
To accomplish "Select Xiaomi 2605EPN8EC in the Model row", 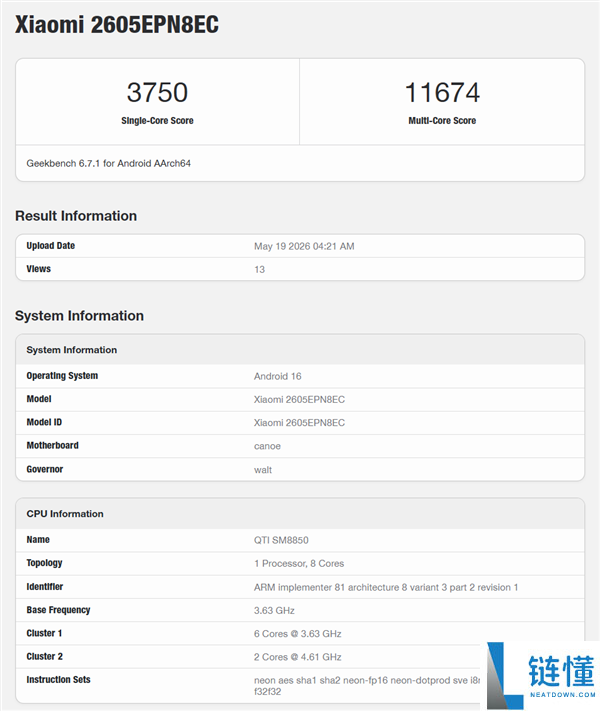I will pos(299,399).
